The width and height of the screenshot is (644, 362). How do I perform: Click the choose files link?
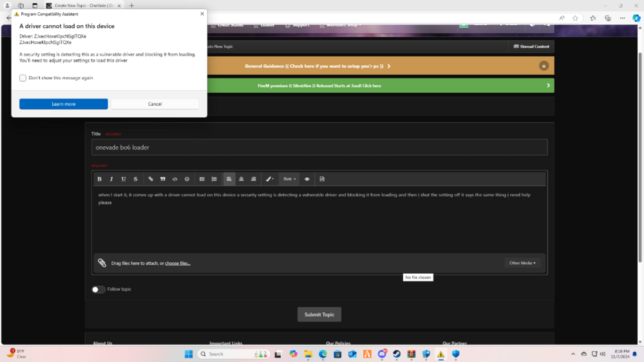click(178, 263)
